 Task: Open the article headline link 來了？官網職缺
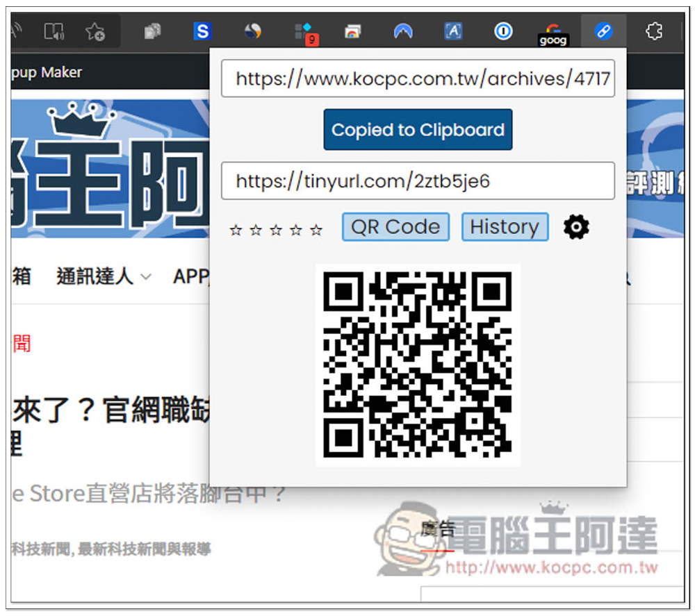point(111,410)
